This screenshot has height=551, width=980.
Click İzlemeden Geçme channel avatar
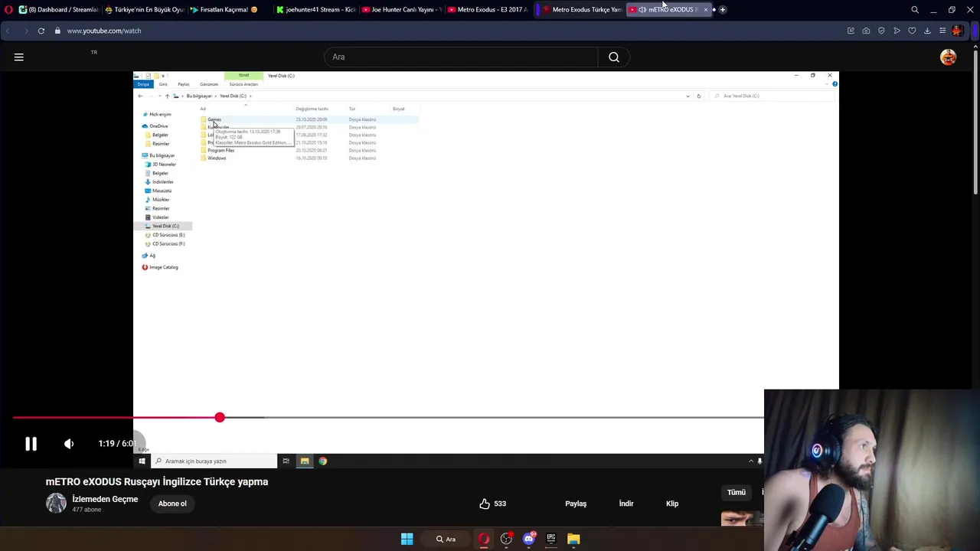(x=56, y=503)
